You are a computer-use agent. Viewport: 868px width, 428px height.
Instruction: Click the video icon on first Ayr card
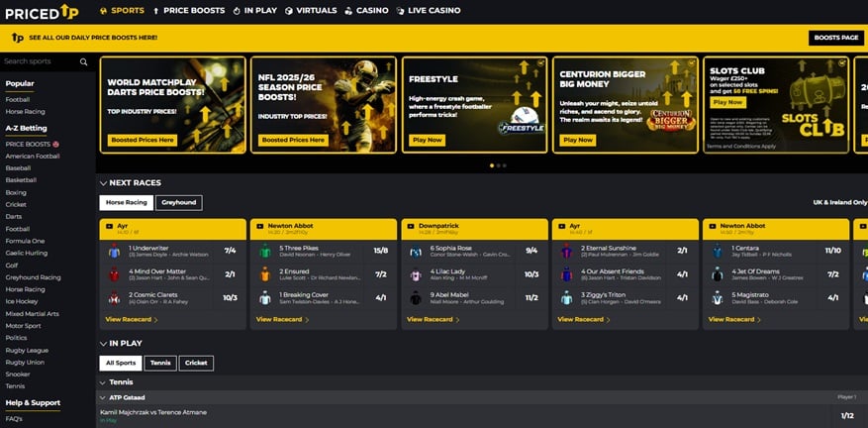coord(109,226)
